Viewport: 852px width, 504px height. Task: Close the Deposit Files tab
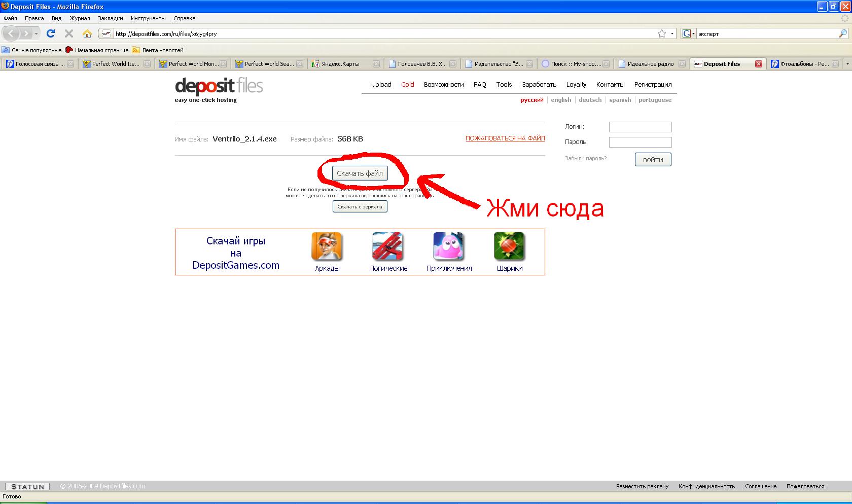[759, 64]
